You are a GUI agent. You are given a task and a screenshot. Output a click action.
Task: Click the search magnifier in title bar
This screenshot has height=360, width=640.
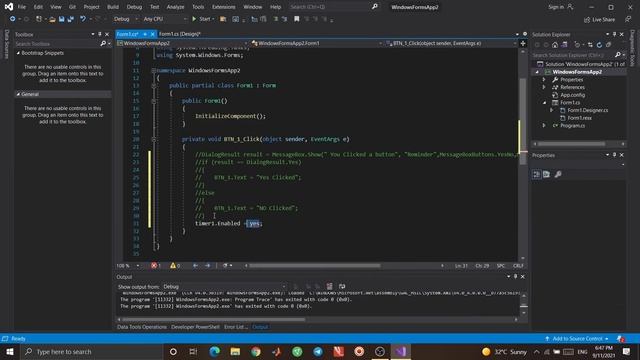(x=375, y=7)
